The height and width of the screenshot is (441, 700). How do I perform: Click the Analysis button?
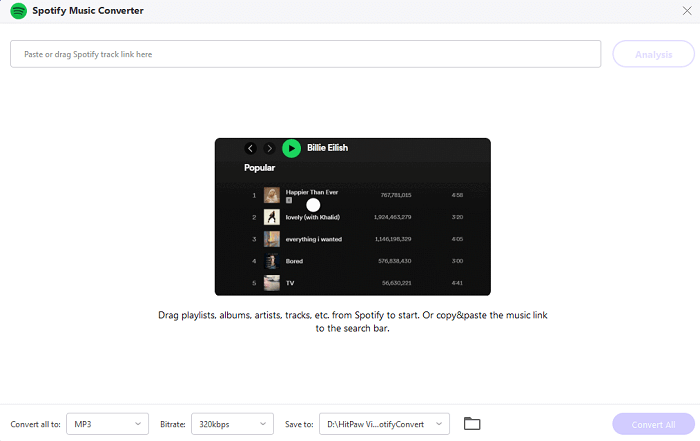pos(653,54)
